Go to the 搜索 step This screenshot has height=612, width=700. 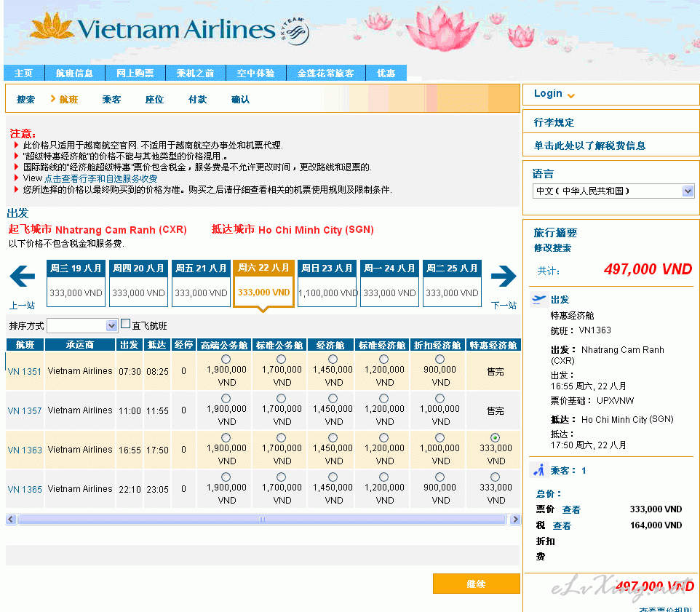point(25,100)
